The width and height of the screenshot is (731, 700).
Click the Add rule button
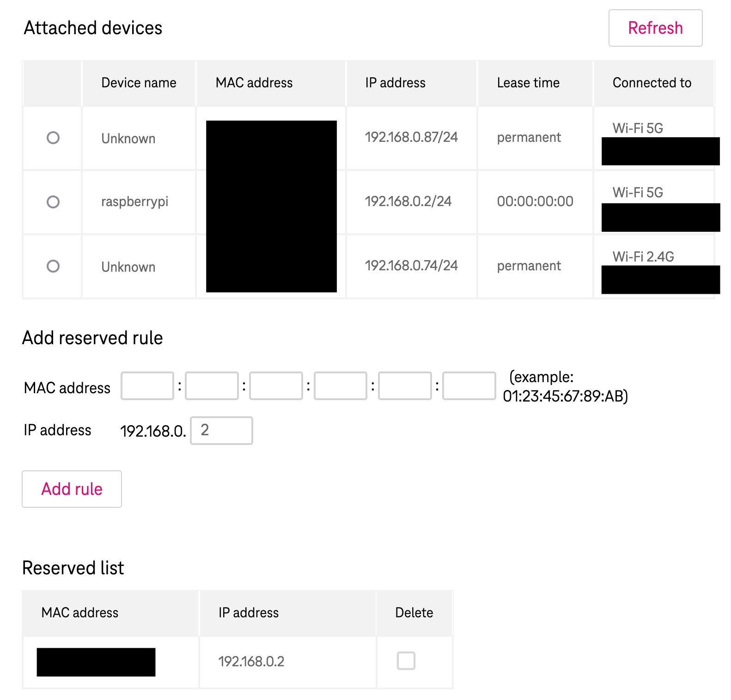(72, 489)
